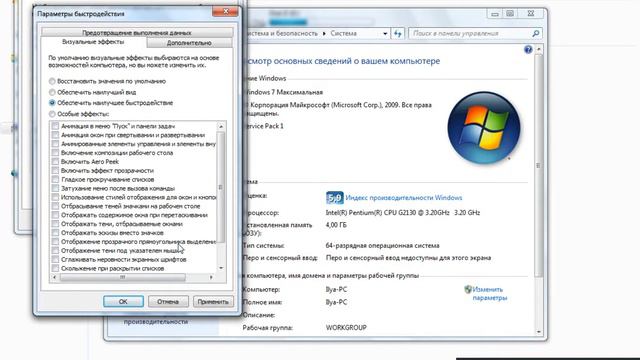Click System window vertical scrollbar thumb
The height and width of the screenshot is (360, 640).
point(538,165)
